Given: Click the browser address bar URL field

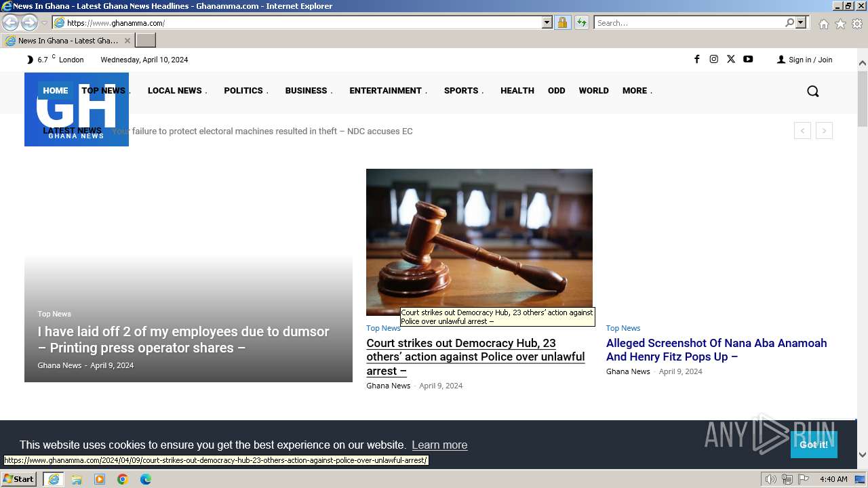Looking at the screenshot, I should coord(302,23).
